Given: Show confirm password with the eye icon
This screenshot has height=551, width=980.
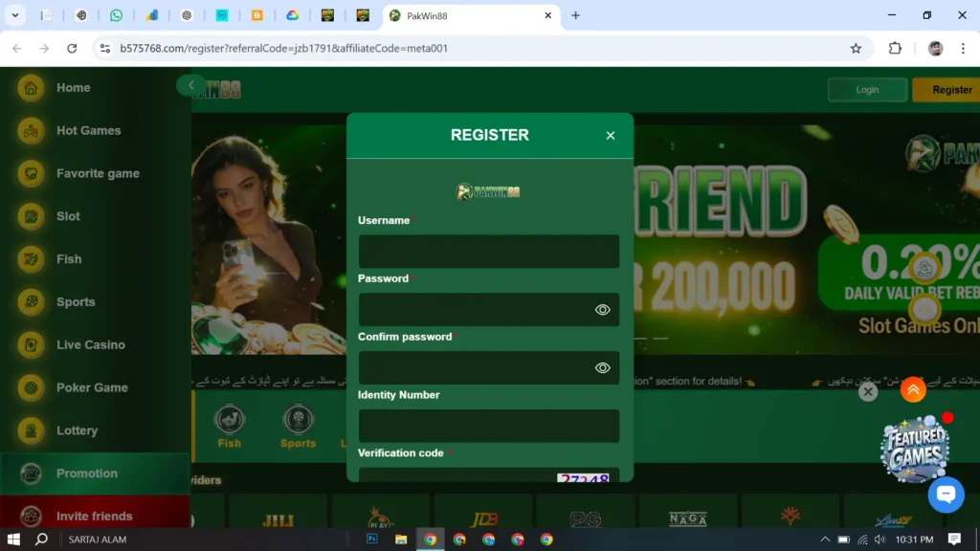Looking at the screenshot, I should (603, 367).
